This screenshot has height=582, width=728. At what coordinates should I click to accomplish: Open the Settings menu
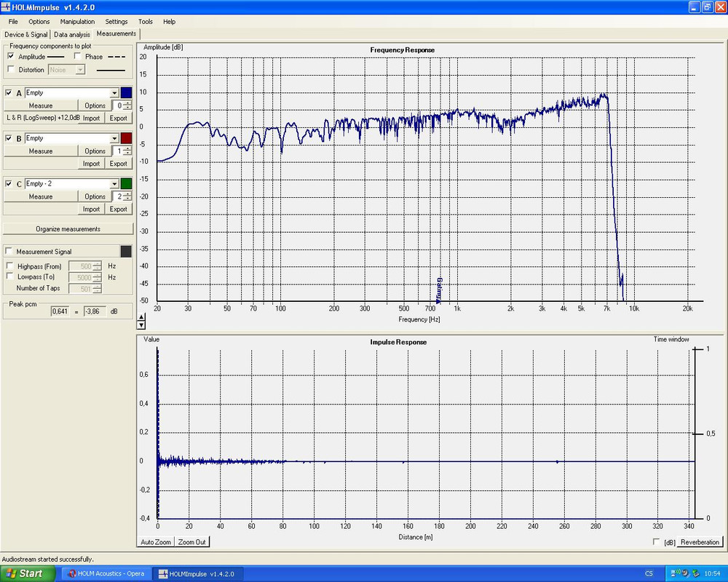click(x=116, y=21)
